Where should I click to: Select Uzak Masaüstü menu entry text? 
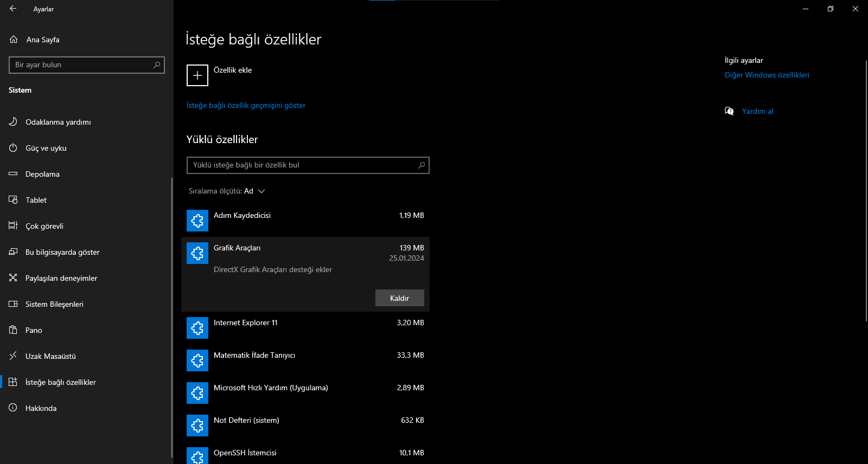pos(50,356)
